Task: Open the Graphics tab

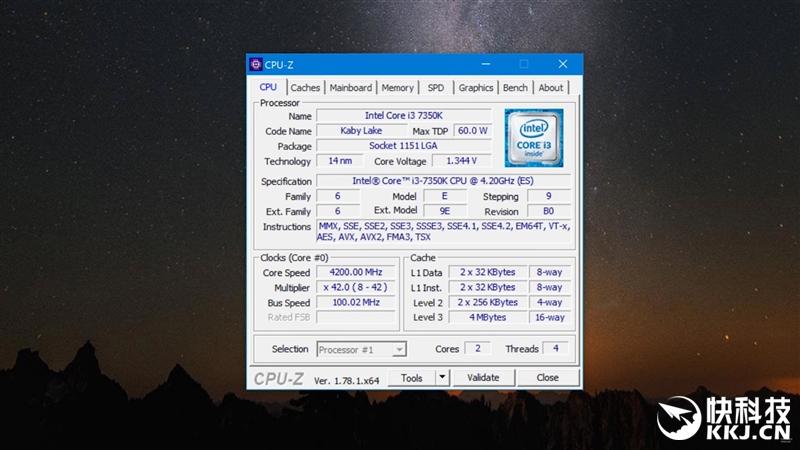Action: [476, 88]
